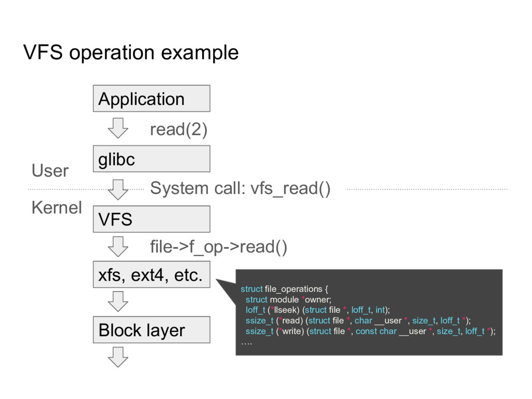Click the arrow below xfs, ext4 box

coord(118,300)
